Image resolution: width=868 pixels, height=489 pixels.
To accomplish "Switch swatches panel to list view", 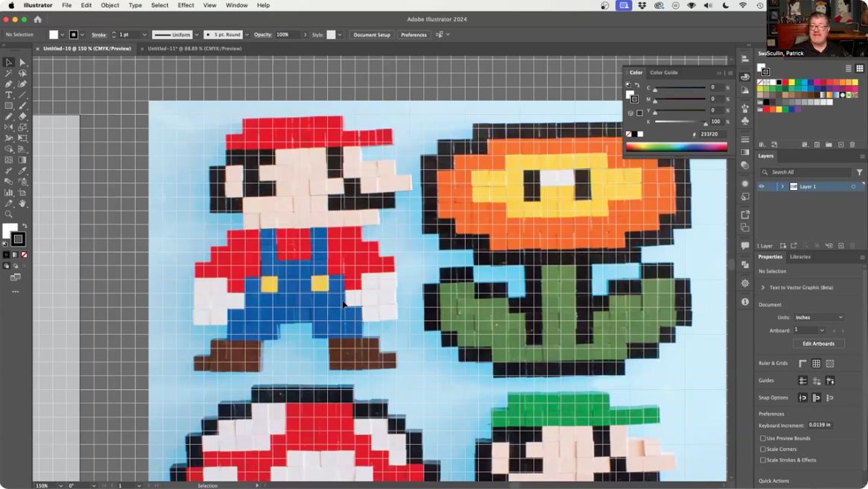I will 848,69.
